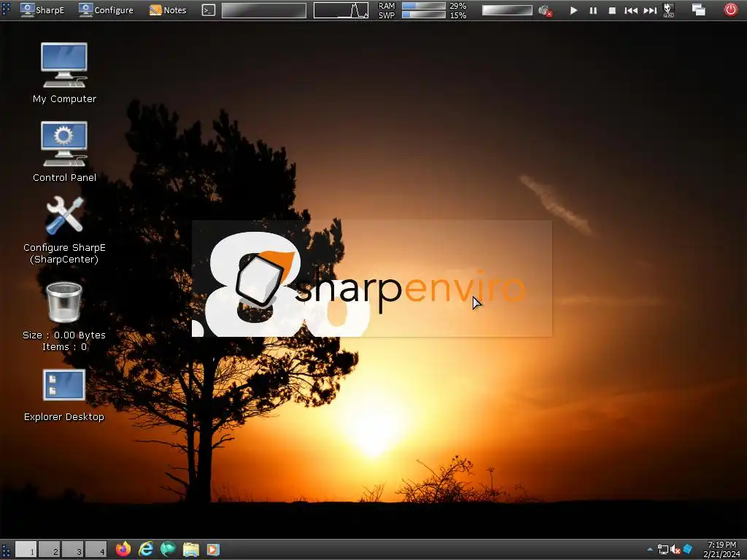This screenshot has height=560, width=747.
Task: Launch the media player orange play icon
Action: click(x=213, y=550)
